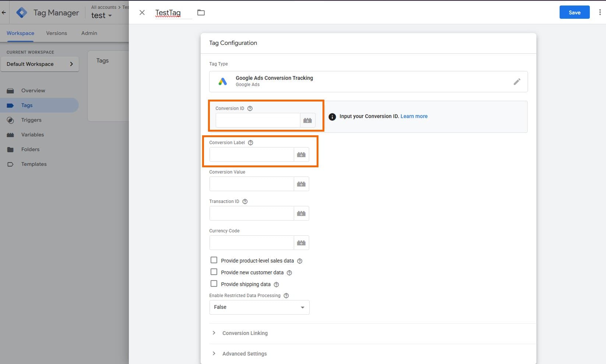Open the variable picker for Conversion ID

pos(308,120)
